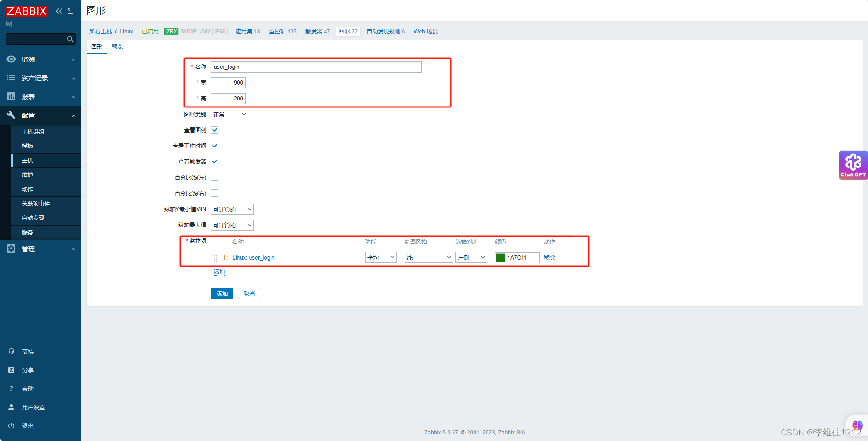Click the 高 field showing 200
The image size is (868, 441).
pyautogui.click(x=228, y=99)
